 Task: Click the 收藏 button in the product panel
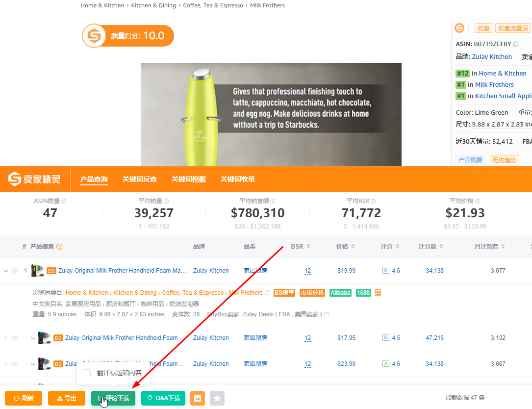(483, 28)
